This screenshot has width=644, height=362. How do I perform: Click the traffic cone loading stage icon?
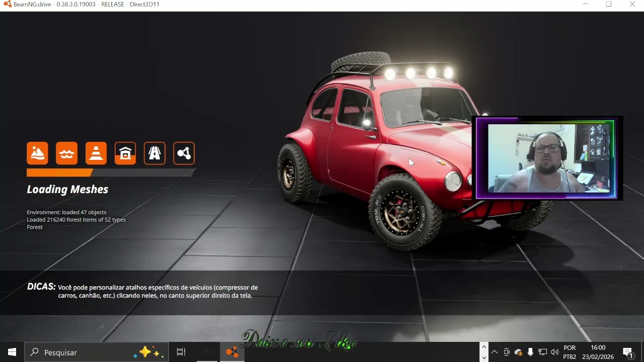(96, 153)
